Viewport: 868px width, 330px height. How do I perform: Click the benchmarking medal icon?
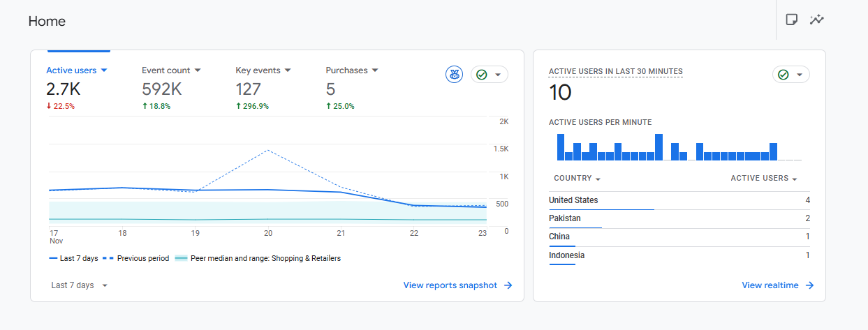click(454, 75)
